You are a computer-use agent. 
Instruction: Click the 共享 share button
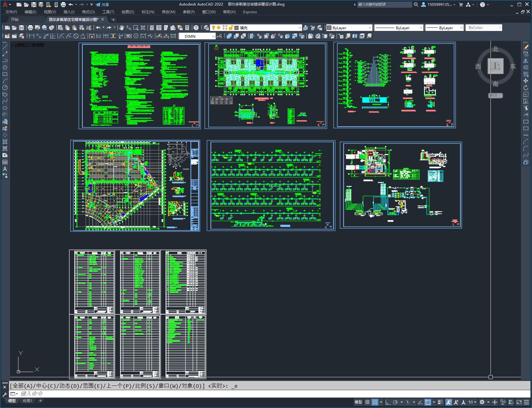[102, 5]
